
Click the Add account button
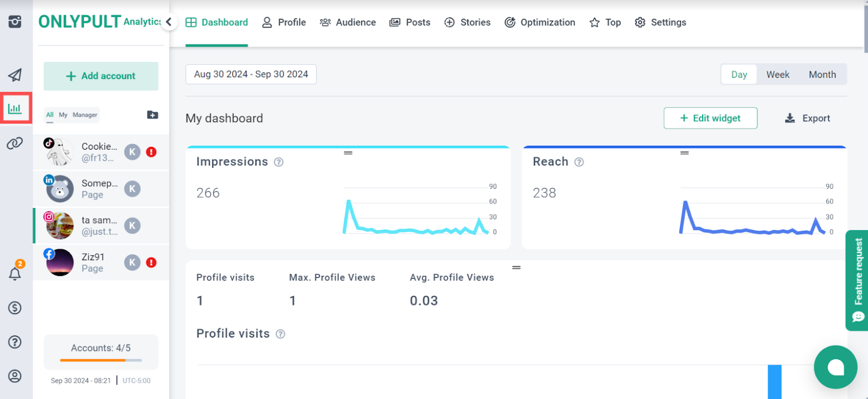coord(101,76)
